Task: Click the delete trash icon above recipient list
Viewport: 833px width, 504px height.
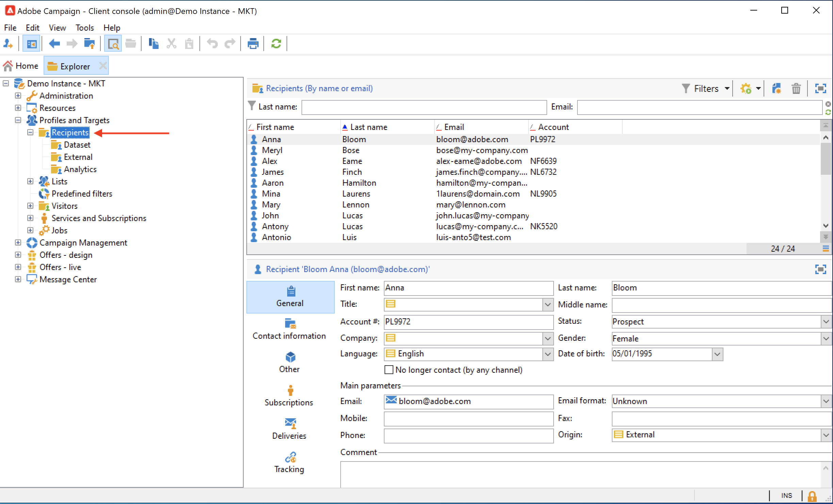Action: click(x=796, y=89)
